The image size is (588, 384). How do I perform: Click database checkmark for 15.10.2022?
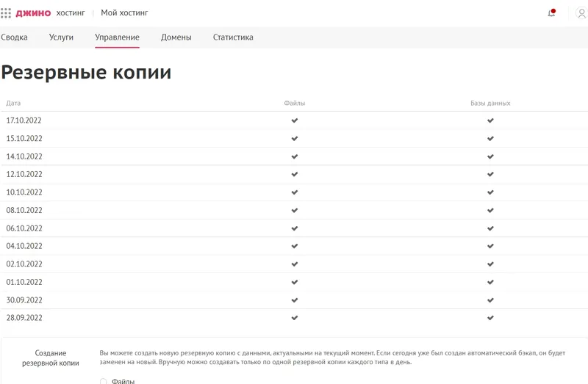(490, 138)
